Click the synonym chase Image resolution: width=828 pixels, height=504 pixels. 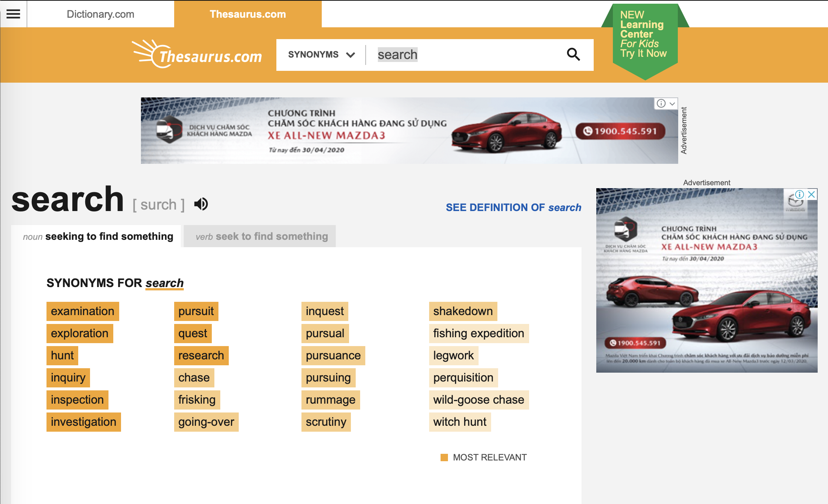(x=194, y=378)
